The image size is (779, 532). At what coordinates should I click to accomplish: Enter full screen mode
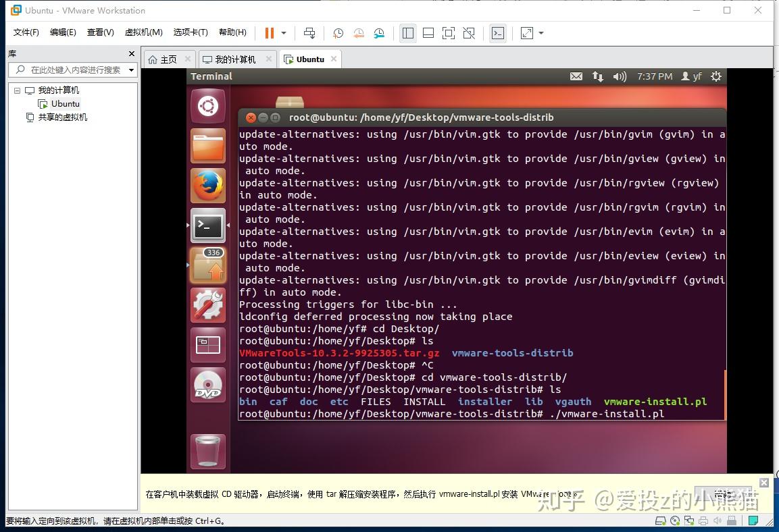[x=448, y=33]
